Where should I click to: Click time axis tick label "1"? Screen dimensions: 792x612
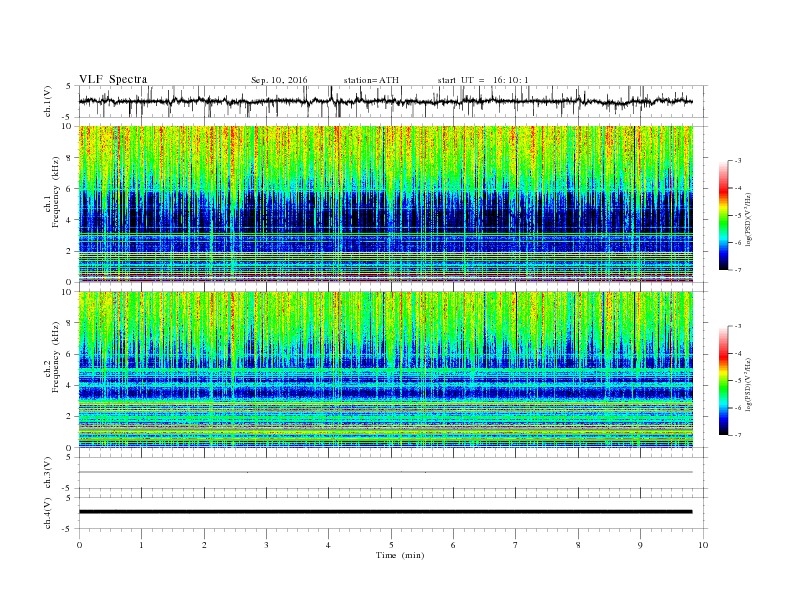point(142,545)
